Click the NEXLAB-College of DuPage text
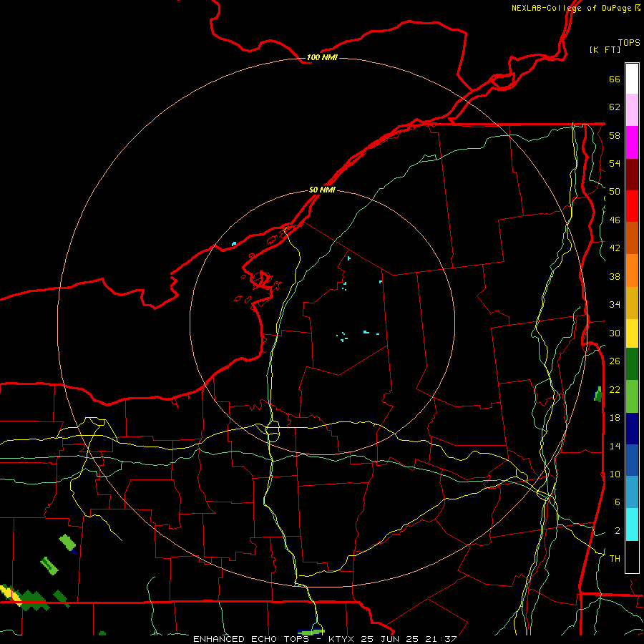The height and width of the screenshot is (644, 644). click(x=571, y=8)
